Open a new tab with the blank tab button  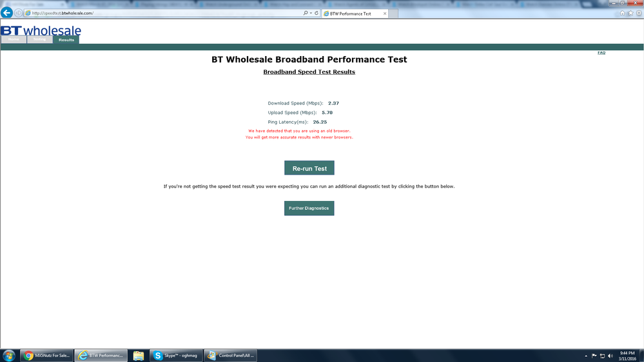coord(393,14)
